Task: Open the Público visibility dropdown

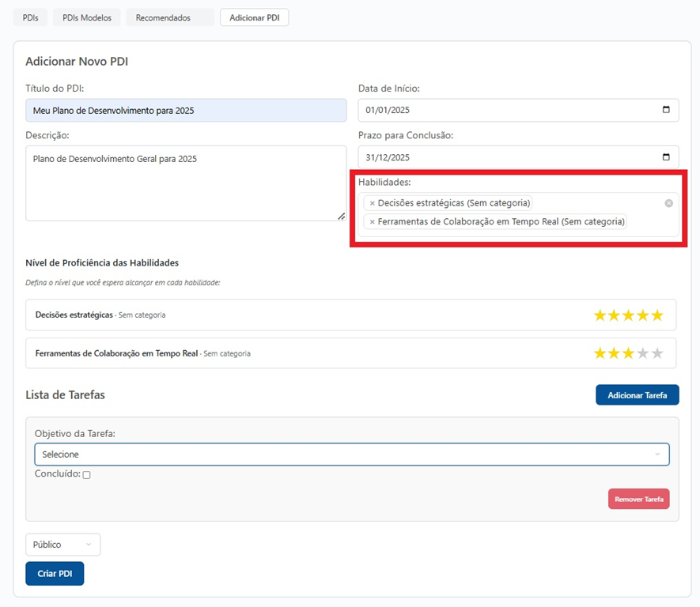Action: [x=62, y=545]
